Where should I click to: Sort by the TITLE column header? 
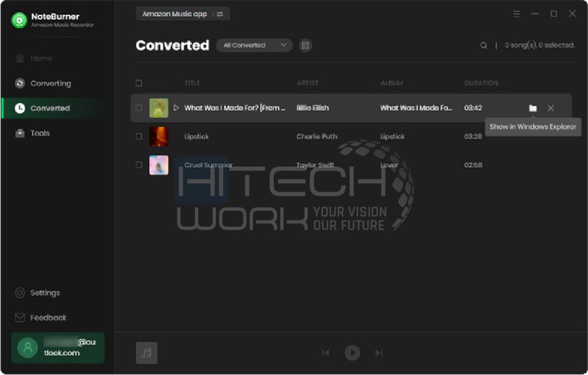pos(192,83)
